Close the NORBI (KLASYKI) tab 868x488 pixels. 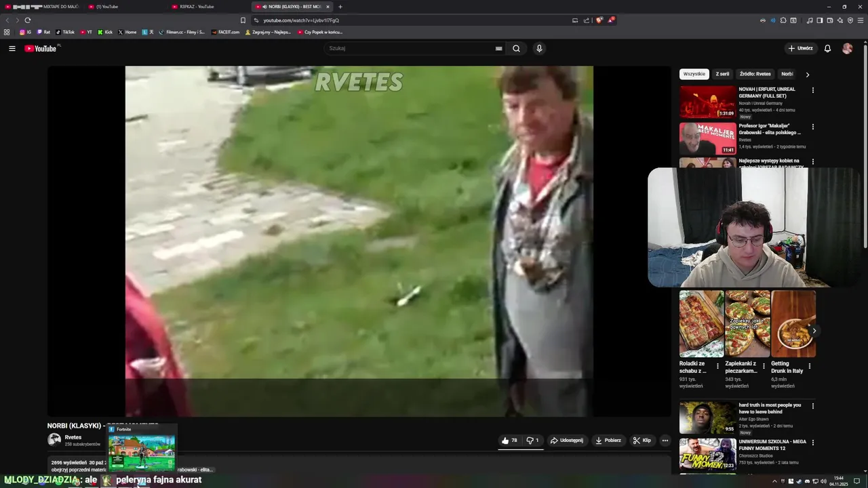328,7
